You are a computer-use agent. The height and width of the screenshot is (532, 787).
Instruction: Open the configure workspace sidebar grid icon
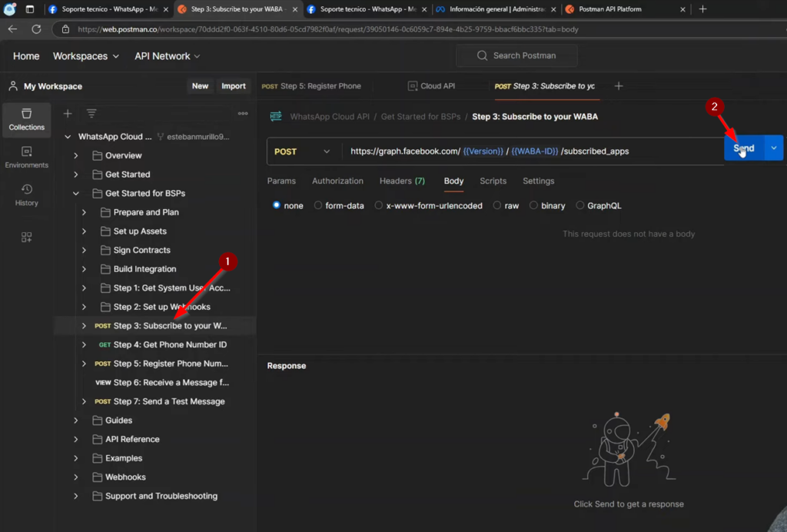click(27, 237)
